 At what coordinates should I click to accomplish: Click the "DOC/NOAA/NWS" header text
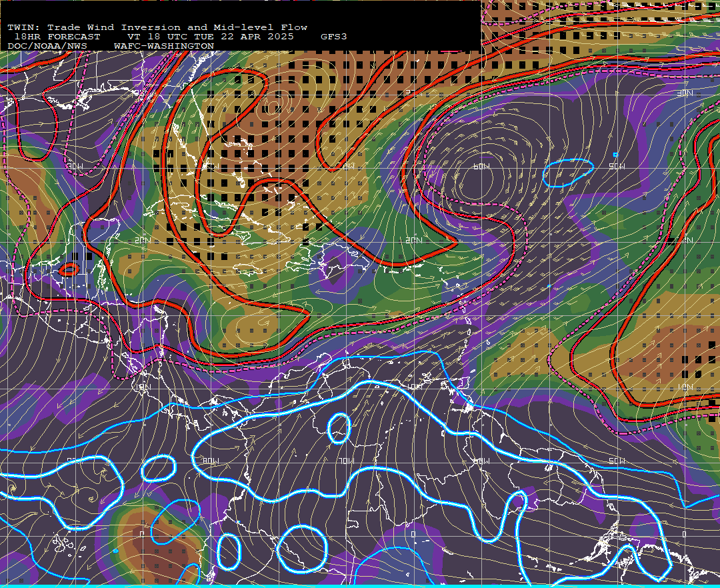click(47, 47)
